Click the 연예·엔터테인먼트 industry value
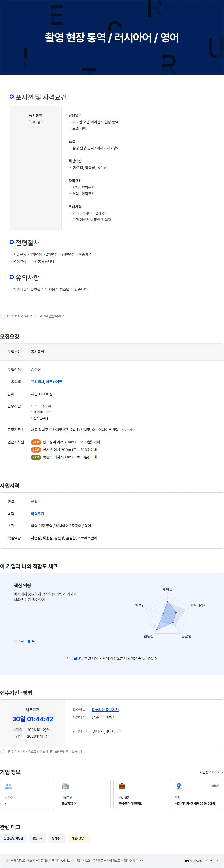Viewport: 224px width, 868px height. (130, 803)
